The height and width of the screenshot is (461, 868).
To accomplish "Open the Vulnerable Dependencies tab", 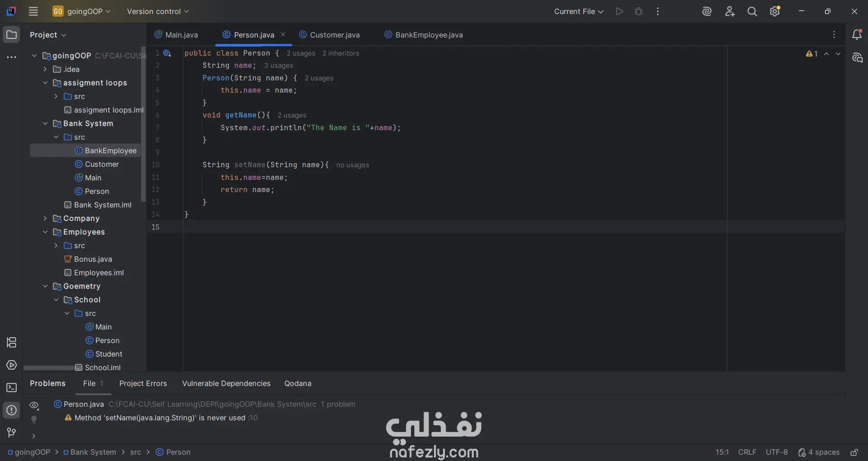I will 226,384.
